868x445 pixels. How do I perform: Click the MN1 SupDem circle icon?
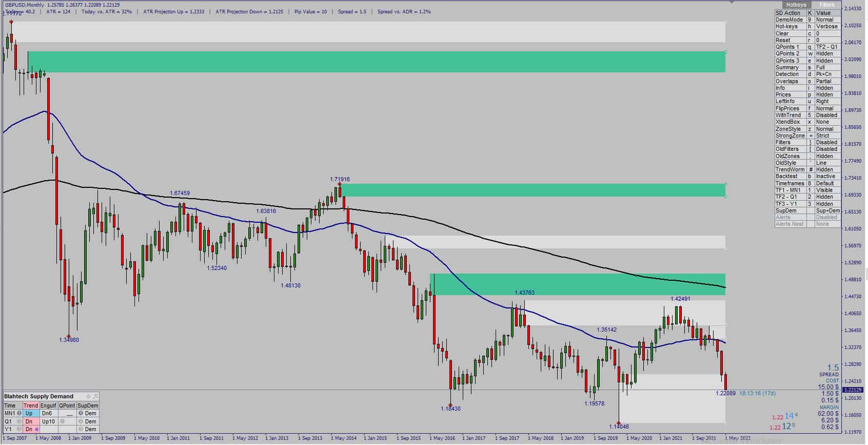tap(81, 413)
